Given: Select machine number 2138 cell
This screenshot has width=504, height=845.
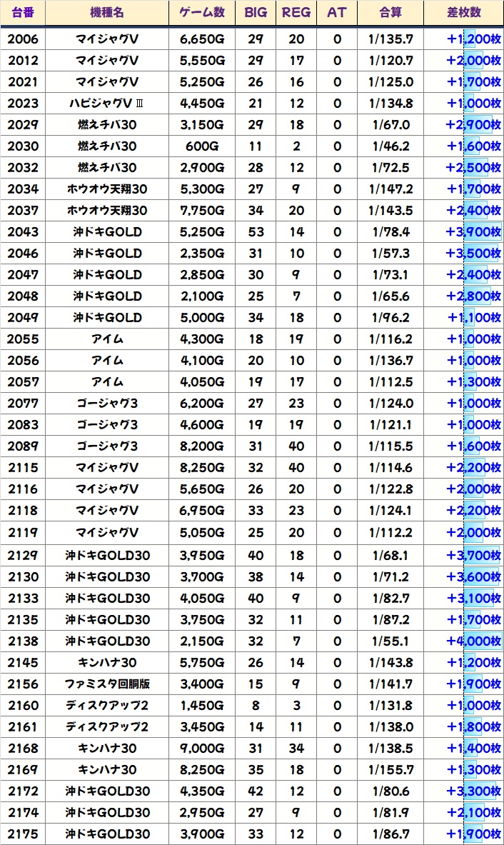Looking at the screenshot, I should 23,641.
